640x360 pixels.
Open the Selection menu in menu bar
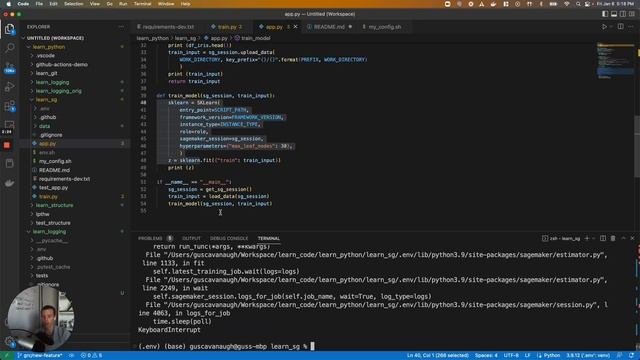point(73,4)
